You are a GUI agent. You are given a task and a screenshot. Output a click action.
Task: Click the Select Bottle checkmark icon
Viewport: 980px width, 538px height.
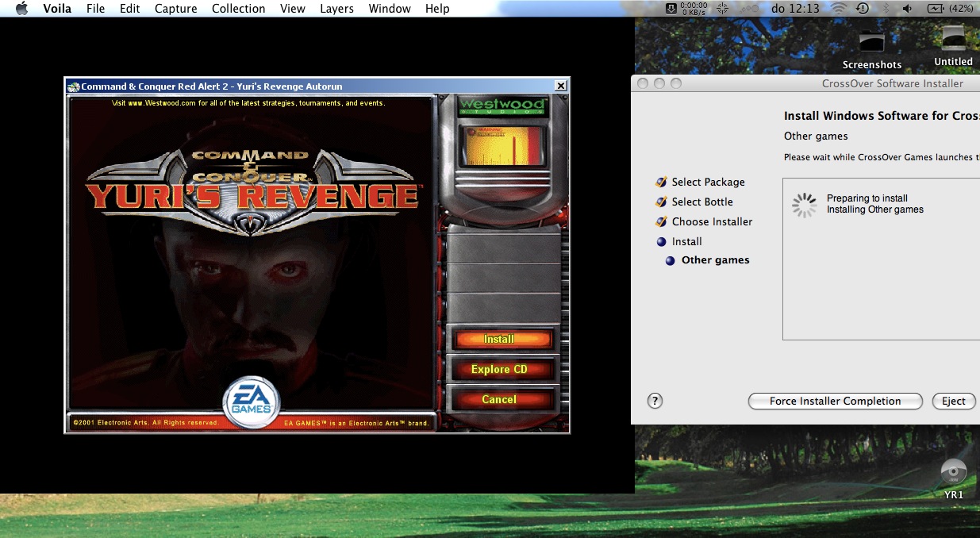point(661,202)
